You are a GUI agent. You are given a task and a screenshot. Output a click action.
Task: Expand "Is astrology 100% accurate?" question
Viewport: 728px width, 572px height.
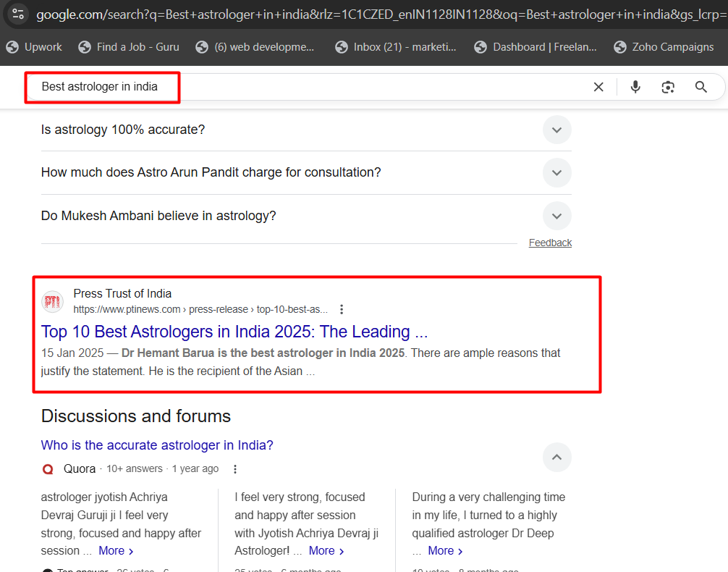coord(556,130)
